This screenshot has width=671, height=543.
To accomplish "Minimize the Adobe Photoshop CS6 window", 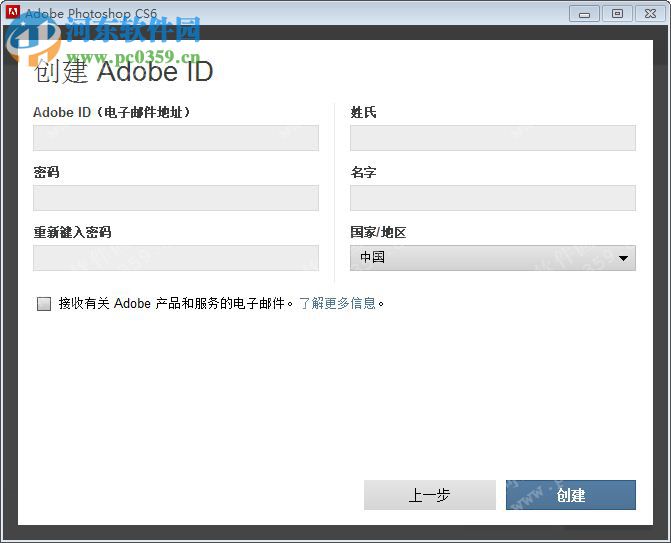I will (x=584, y=14).
